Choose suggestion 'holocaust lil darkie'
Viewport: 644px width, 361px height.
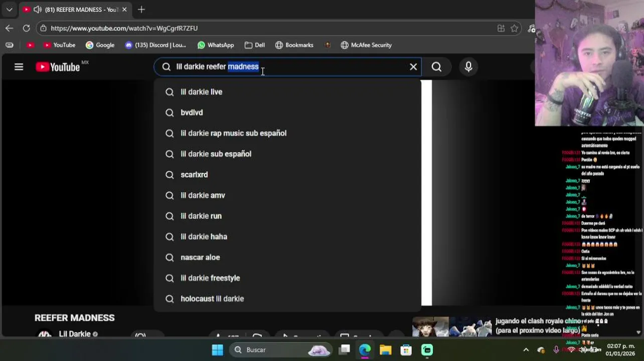pos(288,298)
